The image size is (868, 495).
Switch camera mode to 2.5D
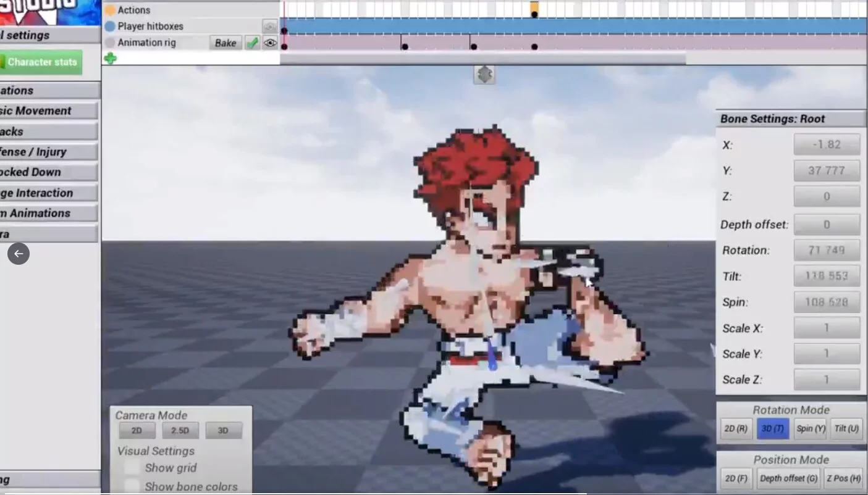[180, 431]
